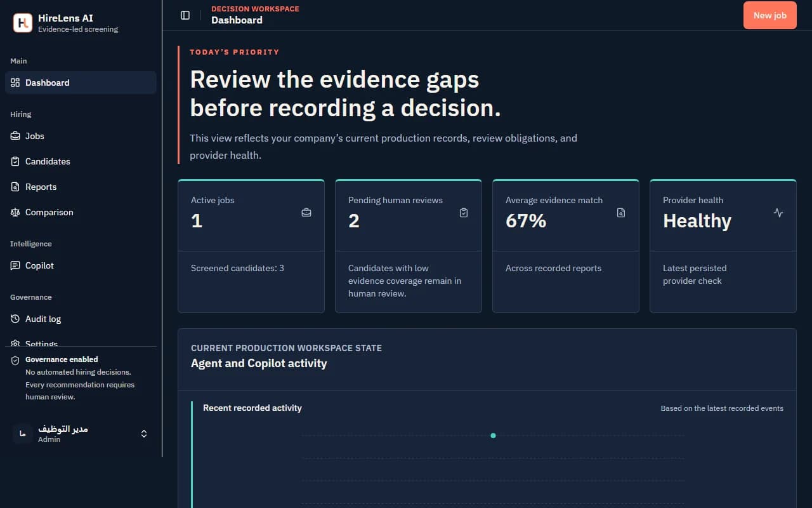Viewport: 812px width, 508px height.
Task: Click the Dashboard grid icon in sidebar
Action: point(15,83)
